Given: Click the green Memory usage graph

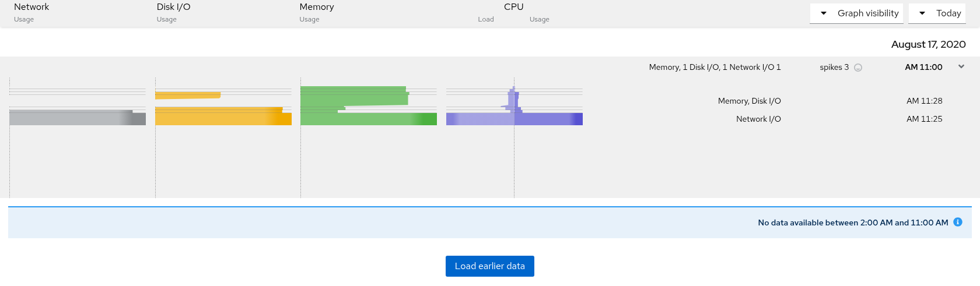Looking at the screenshot, I should pos(369,105).
